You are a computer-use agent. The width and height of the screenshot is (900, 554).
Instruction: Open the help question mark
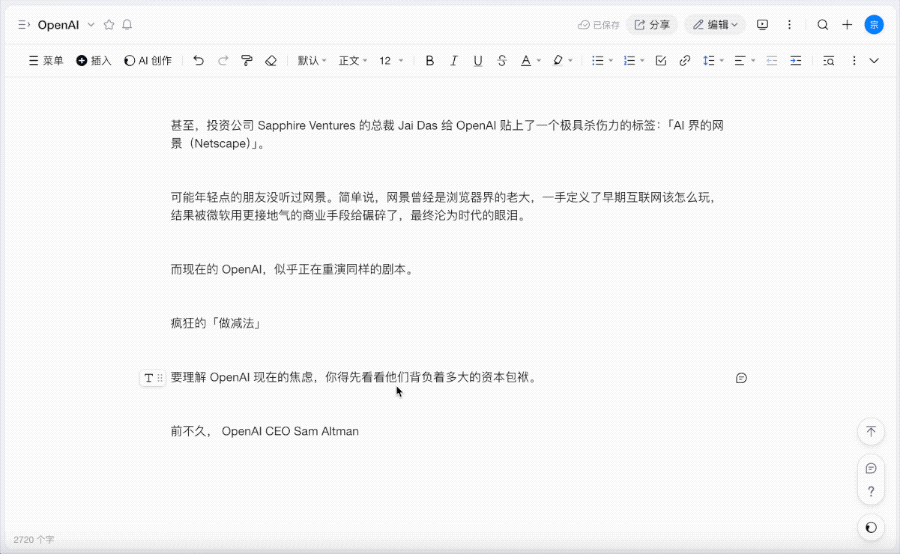pyautogui.click(x=871, y=491)
